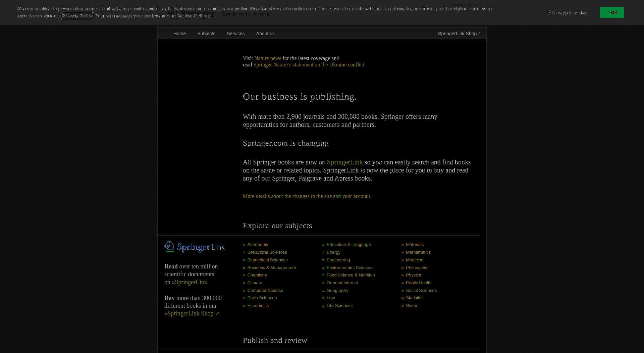Browse the Business & Management subject
Screen dimensions: 644x353
[271, 268]
